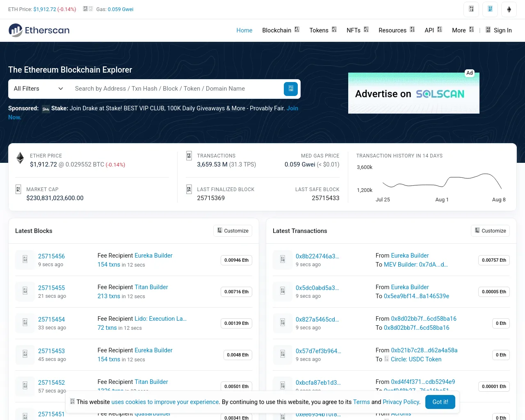The width and height of the screenshot is (525, 420).
Task: Click the highlighted blue icon top right
Action: [x=490, y=9]
